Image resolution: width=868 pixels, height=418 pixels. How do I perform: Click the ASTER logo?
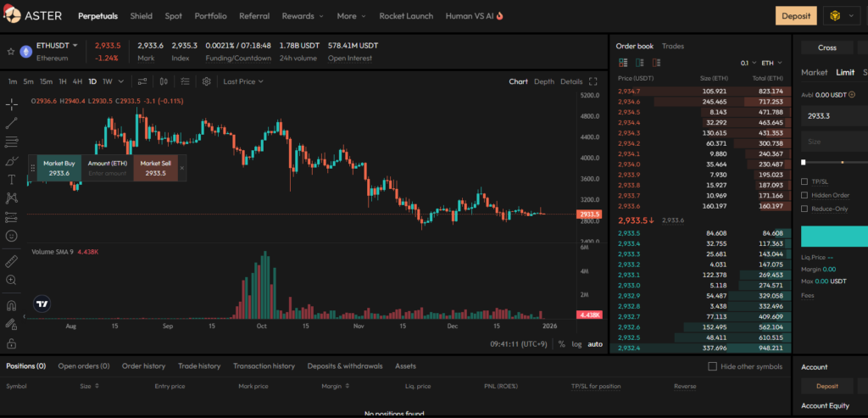pyautogui.click(x=33, y=16)
